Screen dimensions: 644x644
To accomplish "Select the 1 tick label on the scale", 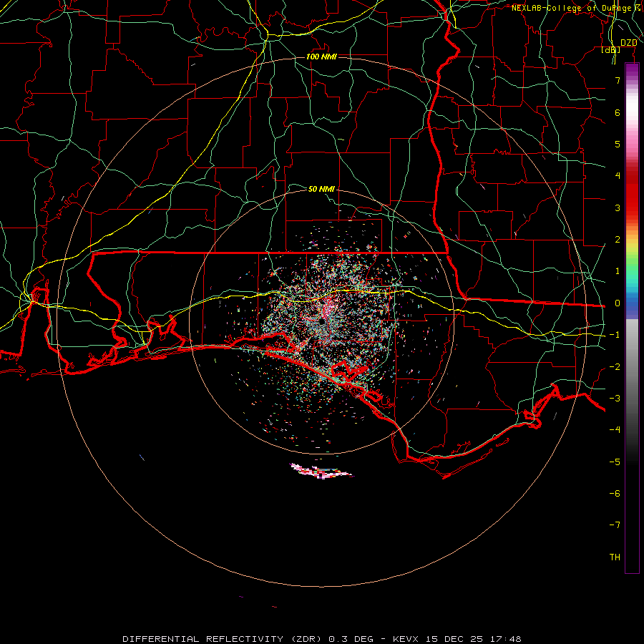I will tap(618, 271).
